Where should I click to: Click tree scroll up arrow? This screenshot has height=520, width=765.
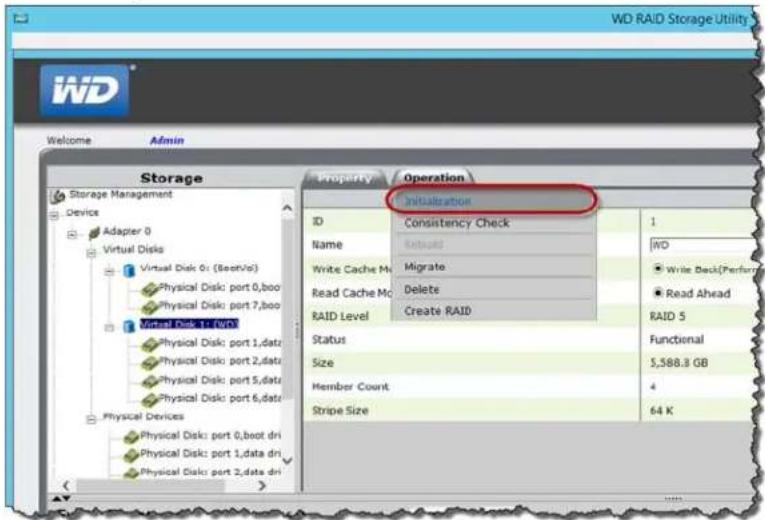pyautogui.click(x=287, y=208)
